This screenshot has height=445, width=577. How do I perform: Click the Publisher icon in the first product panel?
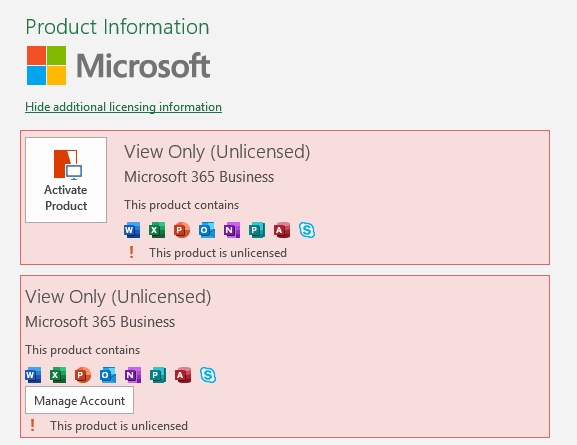pos(257,230)
